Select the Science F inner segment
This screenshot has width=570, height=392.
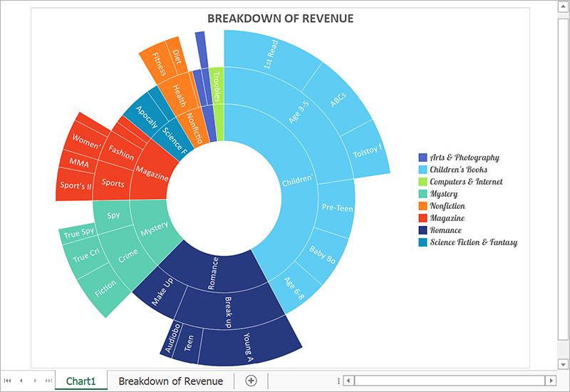(174, 139)
